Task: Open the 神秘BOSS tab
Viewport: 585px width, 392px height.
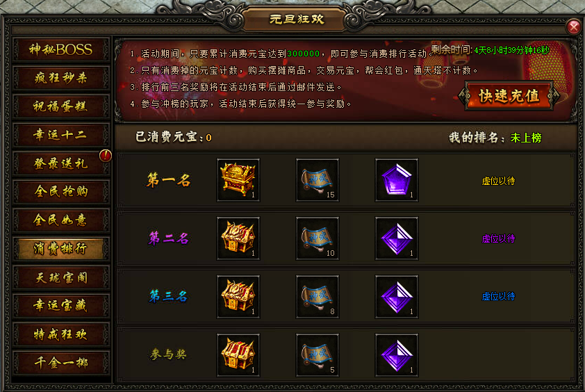Action: click(61, 49)
